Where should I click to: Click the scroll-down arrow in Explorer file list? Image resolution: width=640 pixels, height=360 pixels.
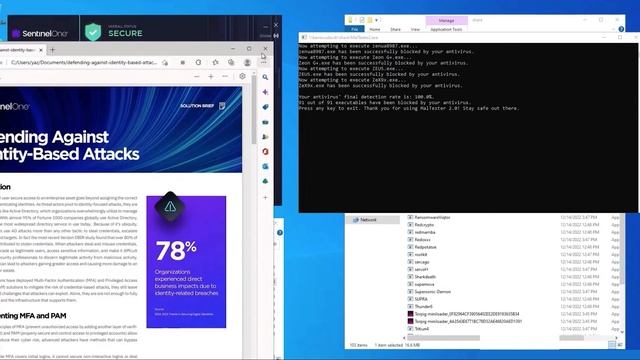click(622, 332)
